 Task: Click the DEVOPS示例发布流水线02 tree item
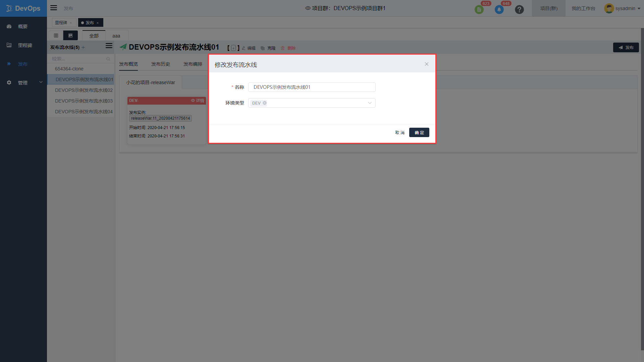pyautogui.click(x=84, y=90)
